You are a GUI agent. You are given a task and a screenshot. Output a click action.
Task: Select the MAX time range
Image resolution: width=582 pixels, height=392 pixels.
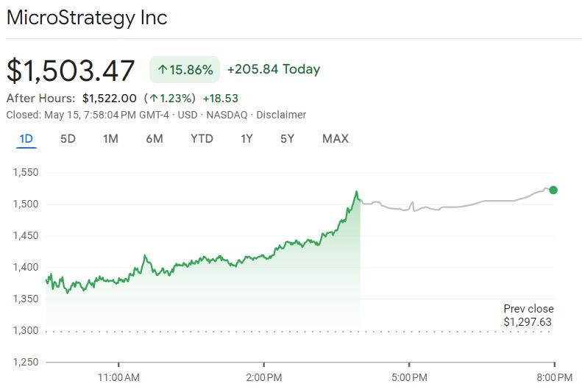pyautogui.click(x=336, y=139)
